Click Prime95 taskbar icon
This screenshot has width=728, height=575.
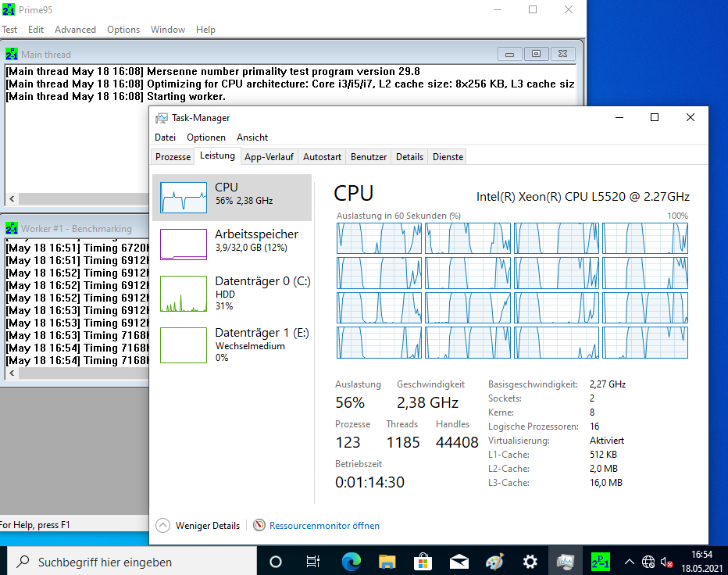click(x=601, y=562)
